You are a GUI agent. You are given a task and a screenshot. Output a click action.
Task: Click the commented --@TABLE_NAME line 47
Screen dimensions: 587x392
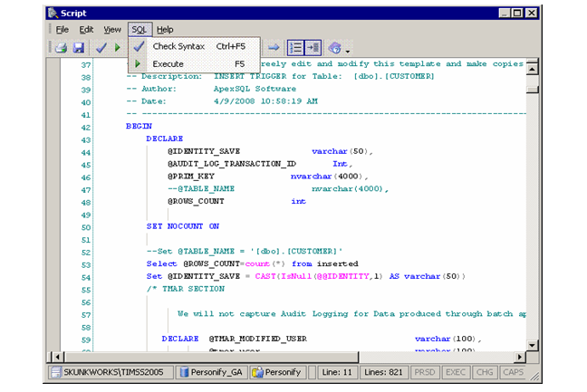(278, 189)
